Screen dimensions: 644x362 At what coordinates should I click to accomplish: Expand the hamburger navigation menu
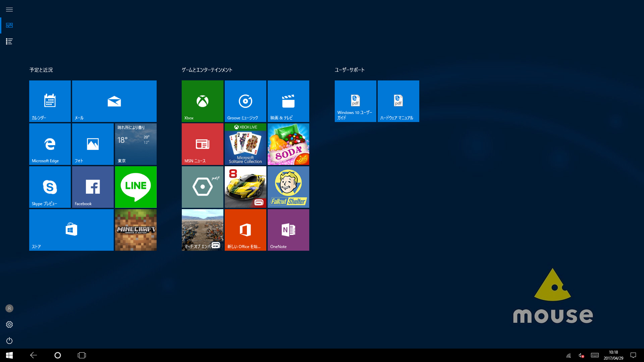pyautogui.click(x=9, y=9)
